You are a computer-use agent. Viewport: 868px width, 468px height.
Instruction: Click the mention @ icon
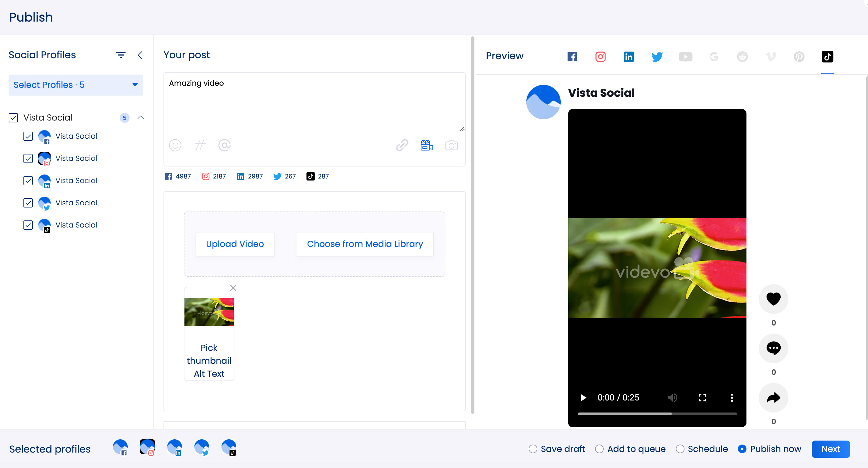coord(225,146)
